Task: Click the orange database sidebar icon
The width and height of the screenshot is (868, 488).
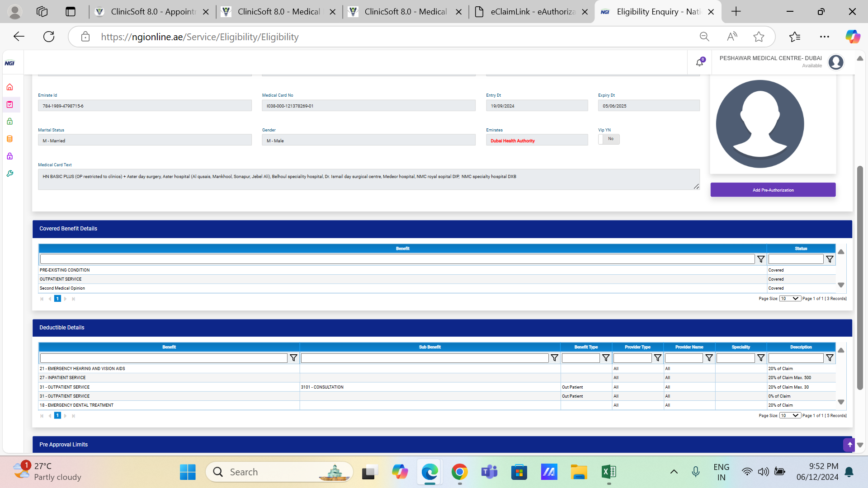Action: 9,139
